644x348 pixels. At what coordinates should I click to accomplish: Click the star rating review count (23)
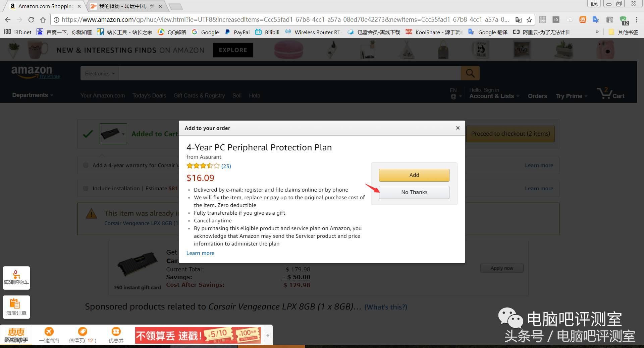[226, 166]
